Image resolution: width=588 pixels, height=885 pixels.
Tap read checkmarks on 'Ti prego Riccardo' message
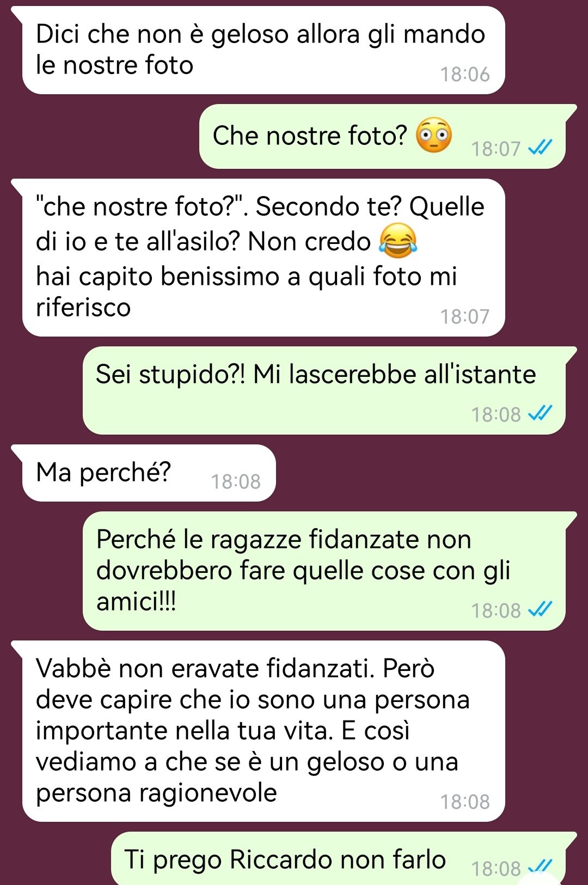(540, 866)
